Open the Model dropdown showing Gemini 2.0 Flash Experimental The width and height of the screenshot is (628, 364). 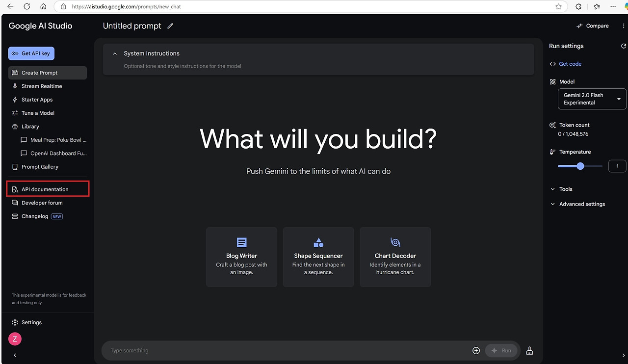pyautogui.click(x=592, y=99)
